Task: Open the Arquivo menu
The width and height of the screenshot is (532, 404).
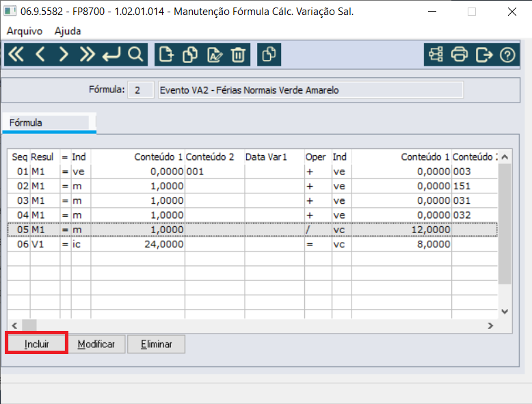Action: tap(25, 31)
